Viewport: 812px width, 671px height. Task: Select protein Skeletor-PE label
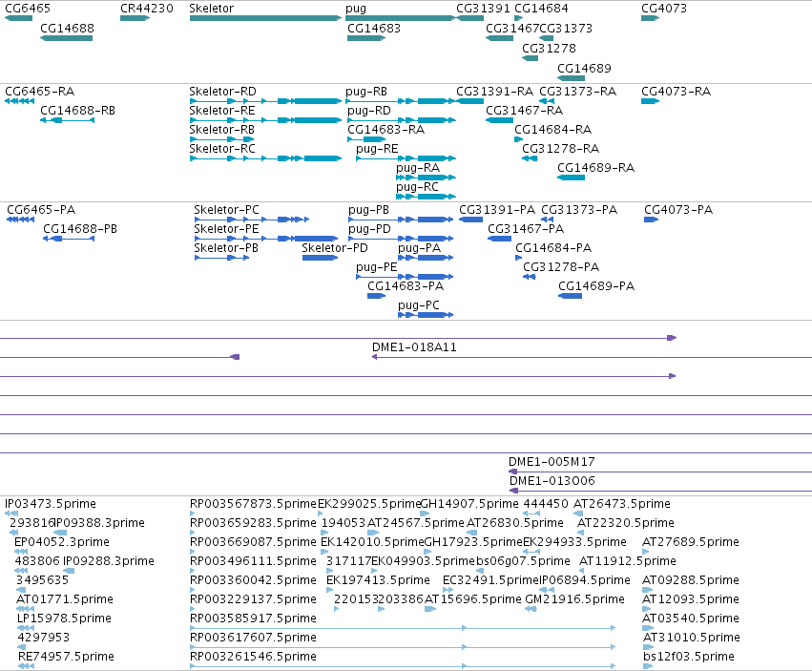226,229
